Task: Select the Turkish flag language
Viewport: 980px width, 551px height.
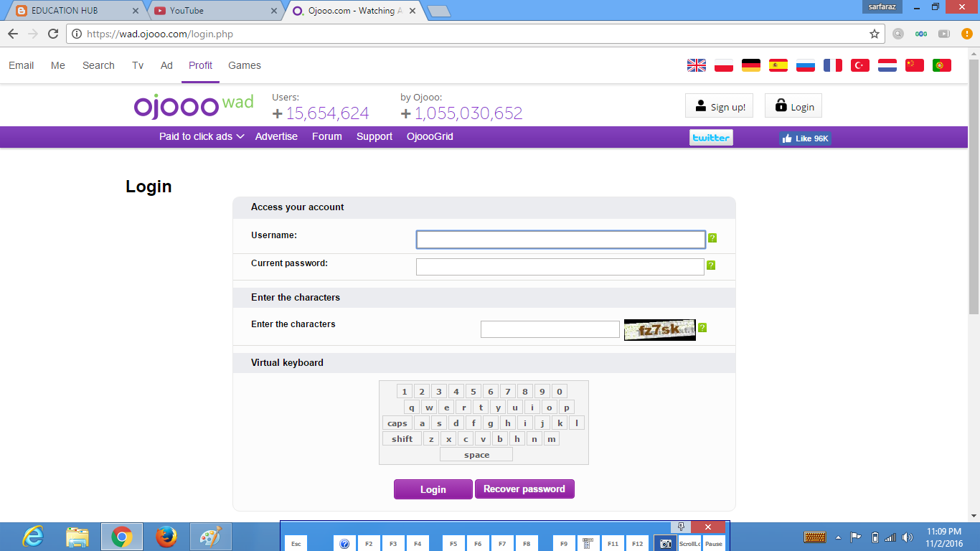Action: pos(860,65)
